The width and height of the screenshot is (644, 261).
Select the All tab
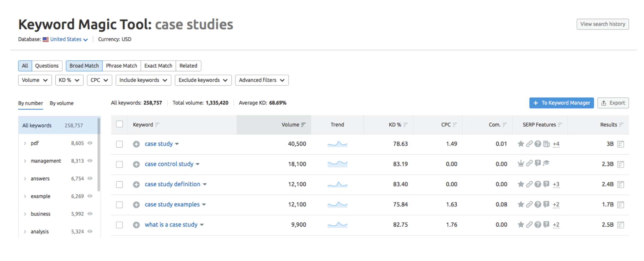click(x=25, y=66)
